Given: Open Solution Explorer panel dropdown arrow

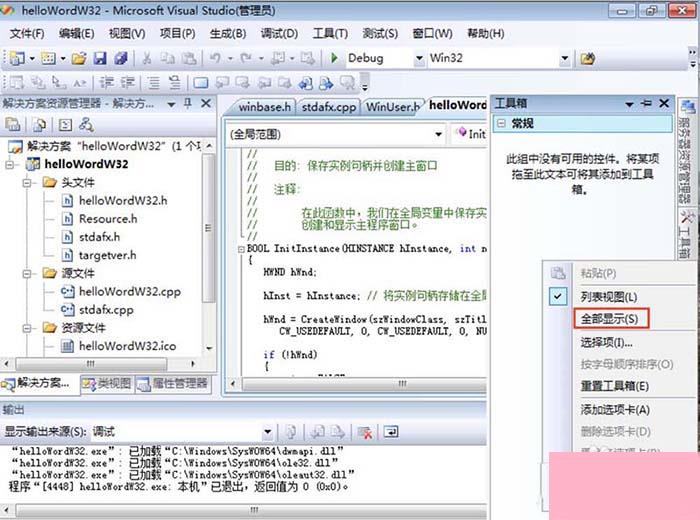Looking at the screenshot, I should tap(171, 104).
